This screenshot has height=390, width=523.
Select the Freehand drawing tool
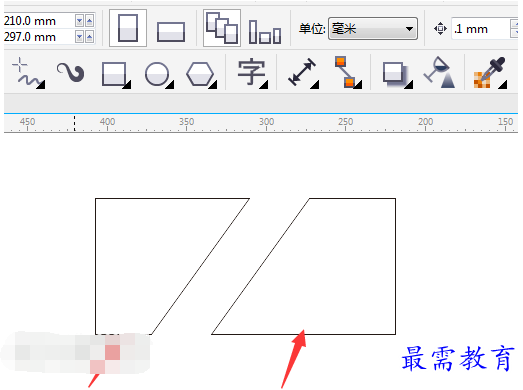pos(28,73)
